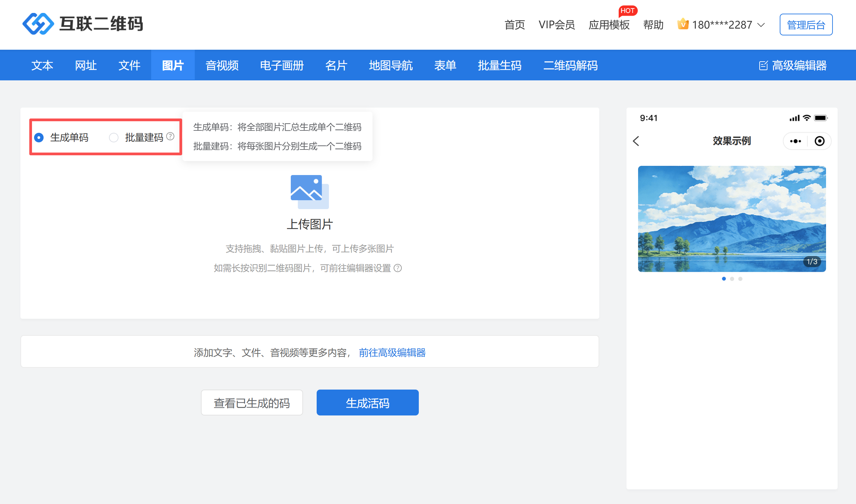
Task: Click the landscape preview image thumbnail
Action: (732, 219)
